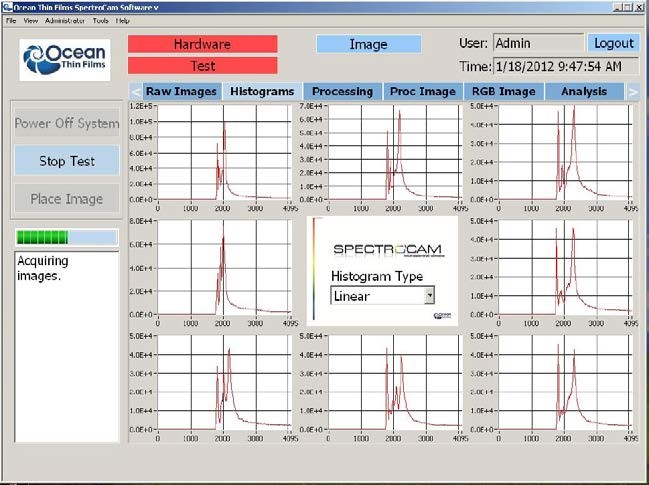
Task: Switch to the Raw Images tab
Action: tap(181, 91)
